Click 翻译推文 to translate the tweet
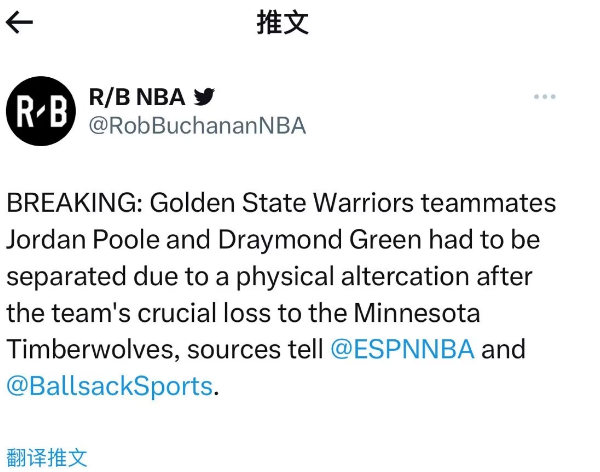The width and height of the screenshot is (600, 472). (x=47, y=457)
